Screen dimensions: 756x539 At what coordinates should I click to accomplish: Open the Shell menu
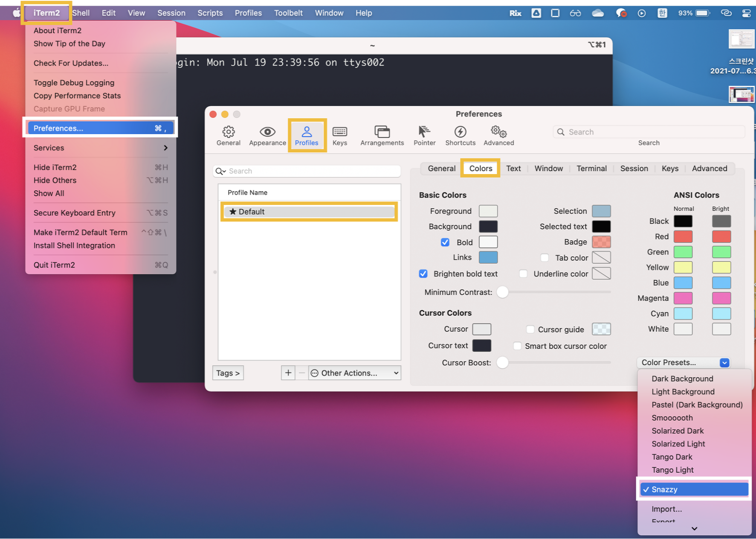coord(81,13)
